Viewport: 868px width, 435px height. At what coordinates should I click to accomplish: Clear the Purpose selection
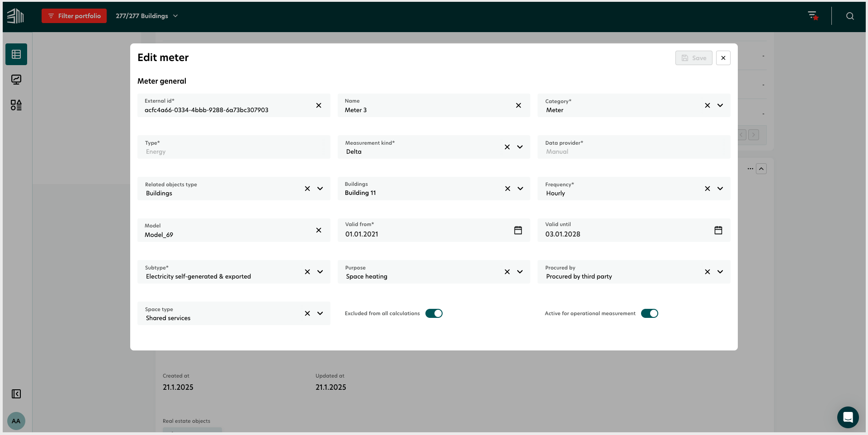[507, 272]
